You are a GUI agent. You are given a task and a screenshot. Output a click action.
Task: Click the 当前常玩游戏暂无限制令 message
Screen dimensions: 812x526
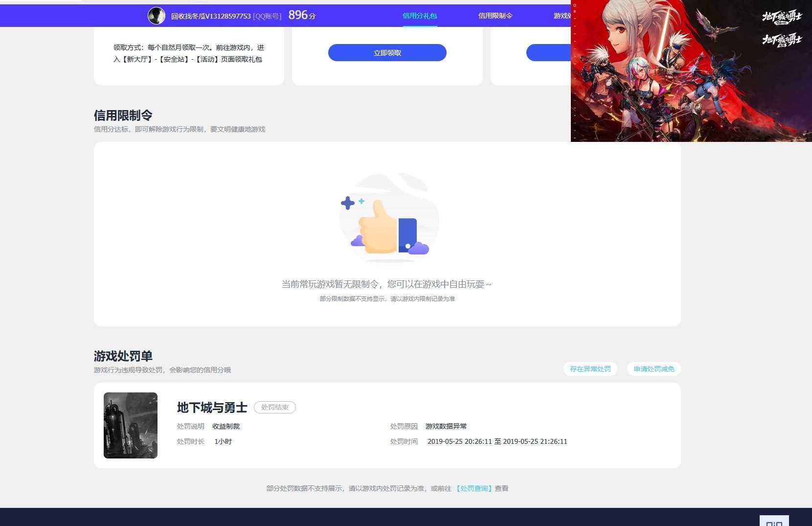tap(386, 284)
